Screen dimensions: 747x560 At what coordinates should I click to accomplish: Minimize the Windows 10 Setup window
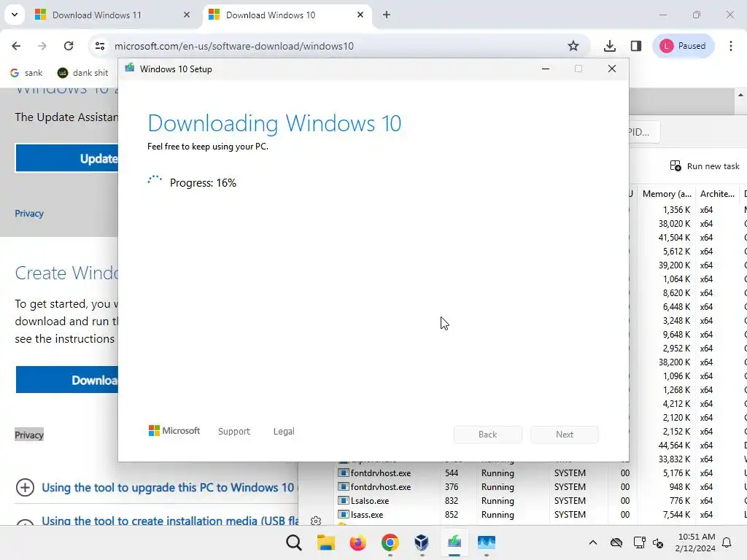pyautogui.click(x=546, y=69)
